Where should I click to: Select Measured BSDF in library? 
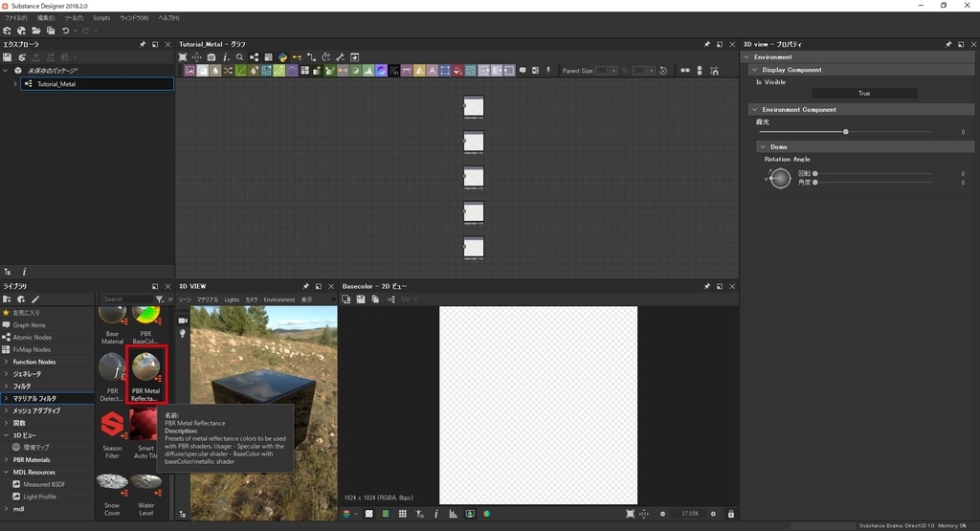tap(44, 484)
